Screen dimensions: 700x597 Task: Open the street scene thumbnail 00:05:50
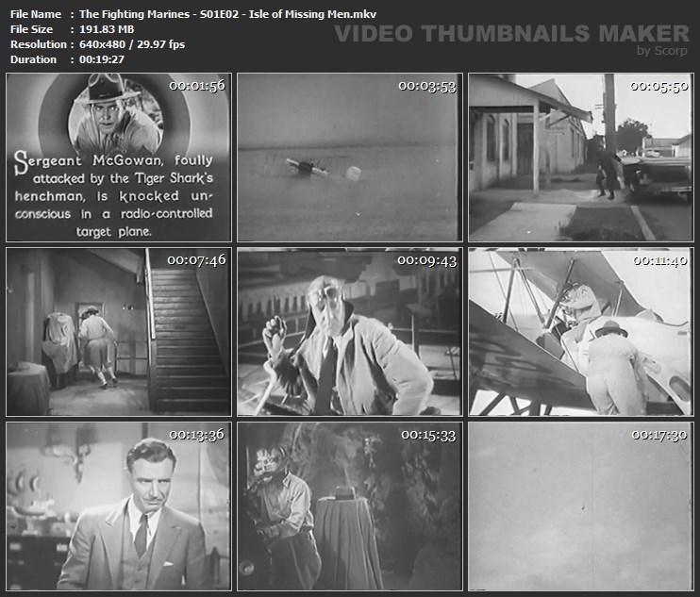581,158
